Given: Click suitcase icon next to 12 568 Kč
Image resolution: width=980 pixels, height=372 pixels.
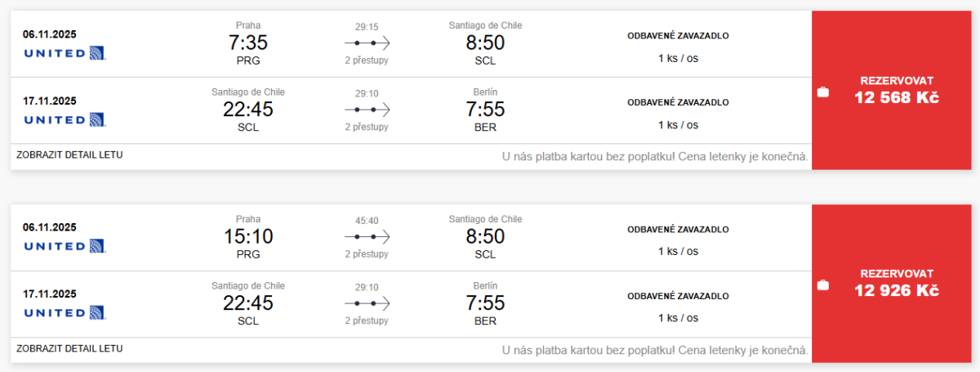Looking at the screenshot, I should click(x=823, y=92).
